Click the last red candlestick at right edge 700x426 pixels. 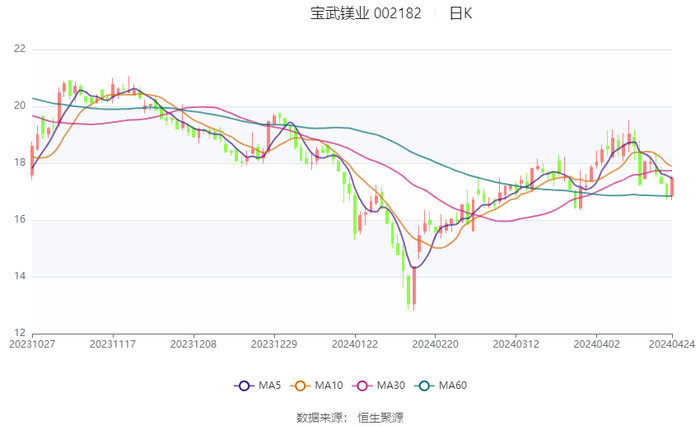coord(672,186)
